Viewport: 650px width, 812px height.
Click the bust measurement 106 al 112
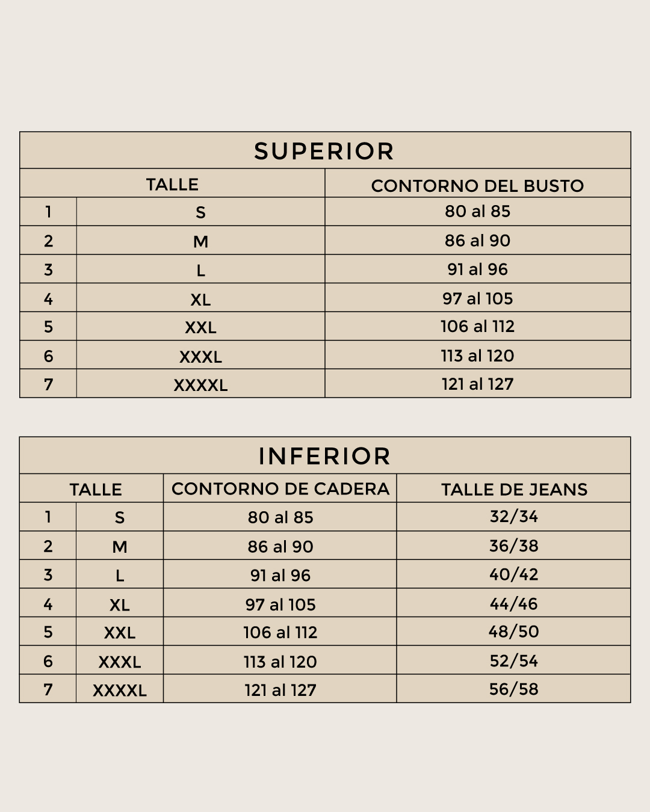pos(477,326)
